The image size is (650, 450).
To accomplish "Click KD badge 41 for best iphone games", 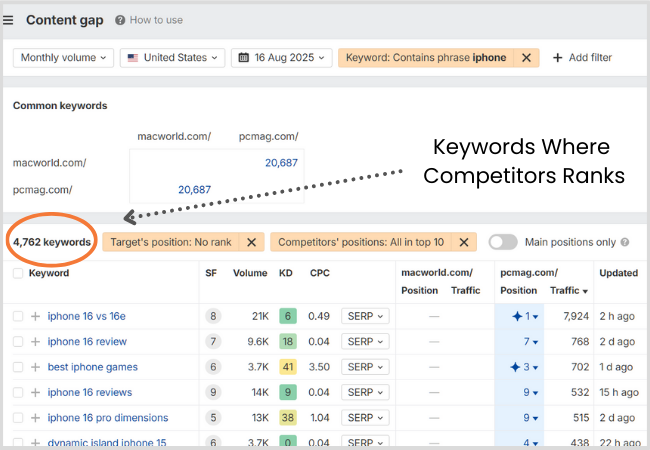I will pos(288,367).
